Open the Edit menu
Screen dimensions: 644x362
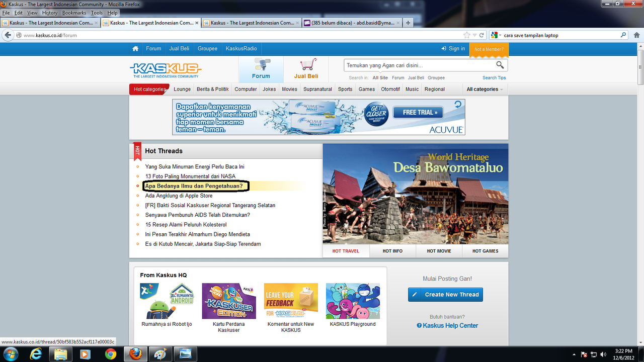(x=19, y=13)
